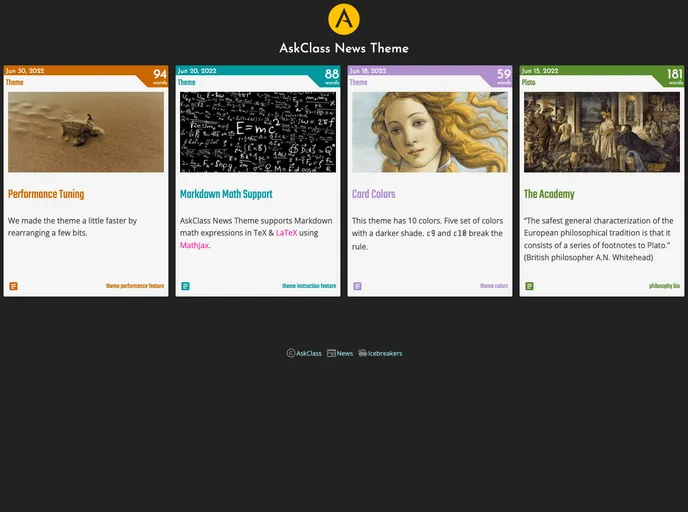Click the green article icon on The Academy card
Screen dimensions: 688x512
pos(529,286)
